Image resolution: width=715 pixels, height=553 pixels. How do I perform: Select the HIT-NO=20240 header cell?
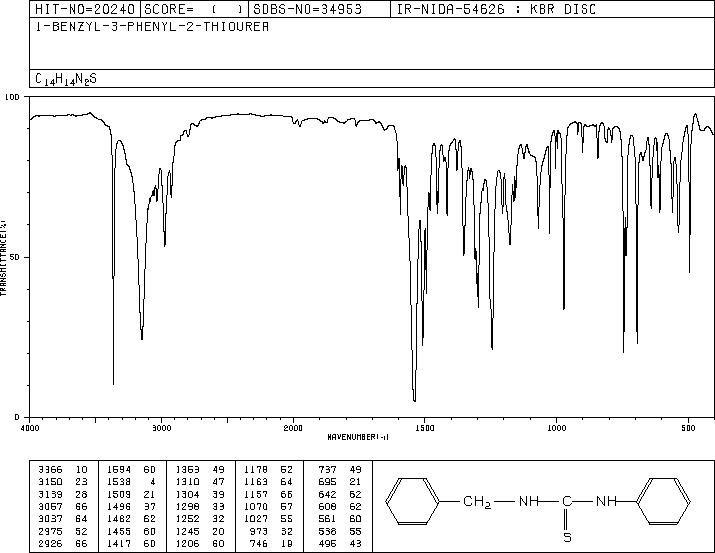85,9
